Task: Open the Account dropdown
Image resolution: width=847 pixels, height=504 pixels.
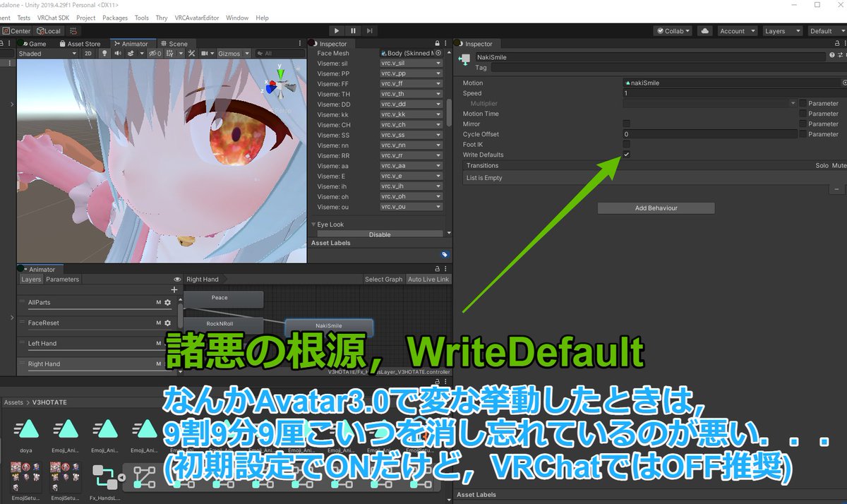Action: 737,31
